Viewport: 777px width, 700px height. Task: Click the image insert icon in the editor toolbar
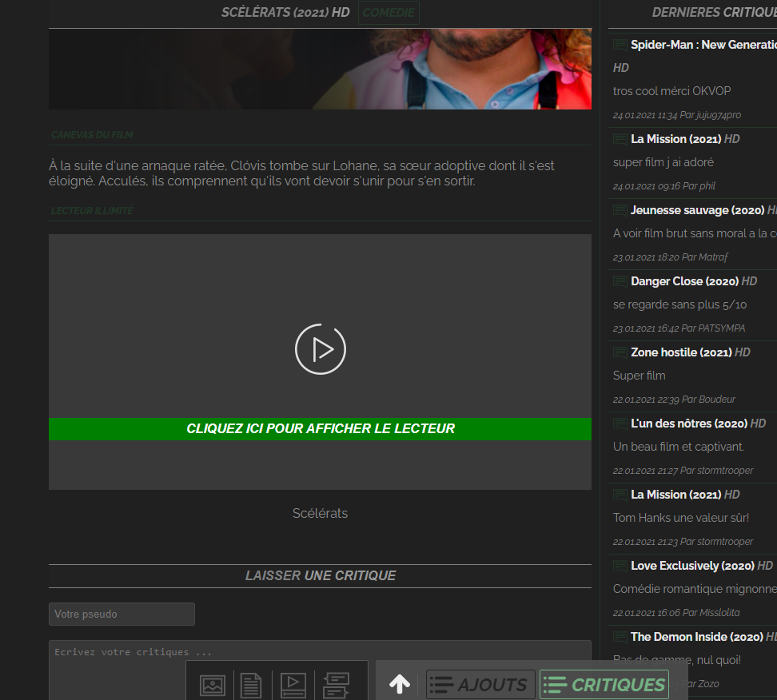pos(213,686)
